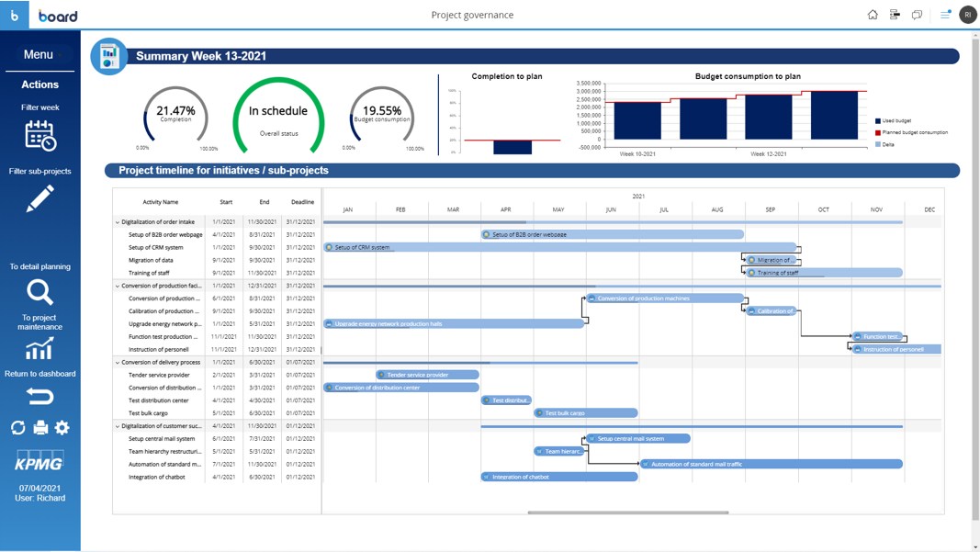Click the page vertical scrollbar
The image size is (980, 552).
975,278
